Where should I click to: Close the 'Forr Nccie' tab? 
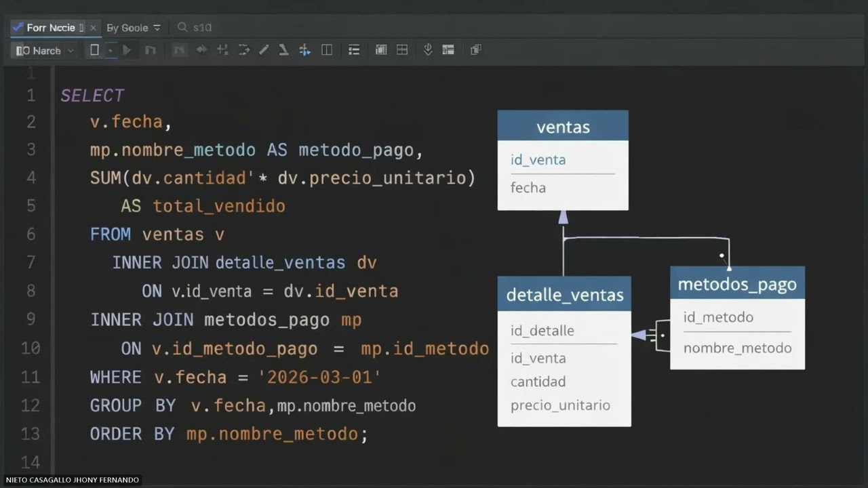click(x=94, y=28)
